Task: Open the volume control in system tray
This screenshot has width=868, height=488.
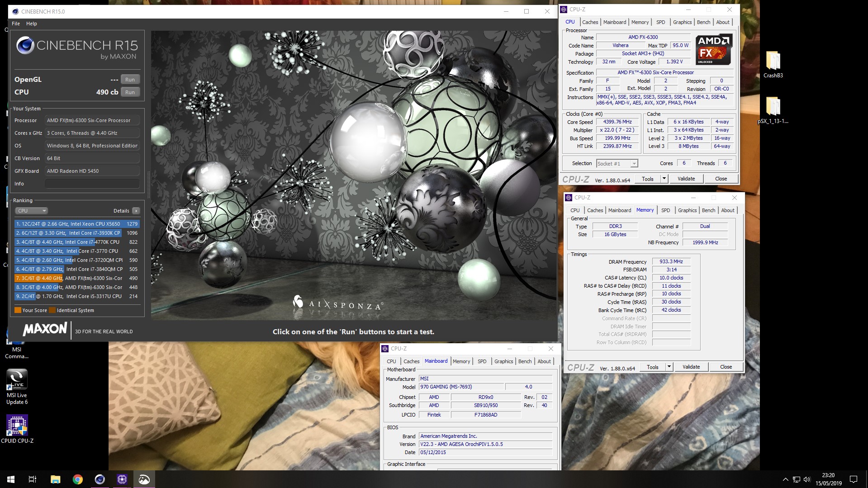Action: 807,479
